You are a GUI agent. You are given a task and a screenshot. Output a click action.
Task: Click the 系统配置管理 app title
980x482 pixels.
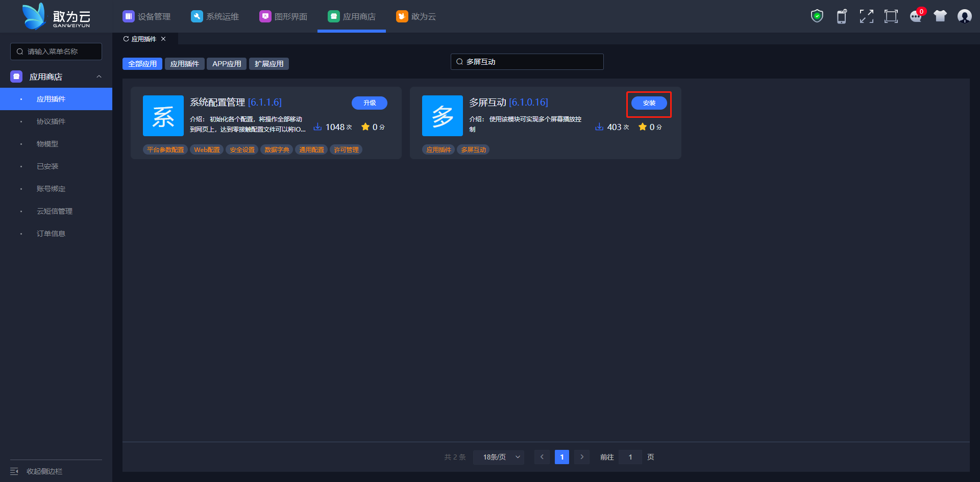pyautogui.click(x=217, y=103)
